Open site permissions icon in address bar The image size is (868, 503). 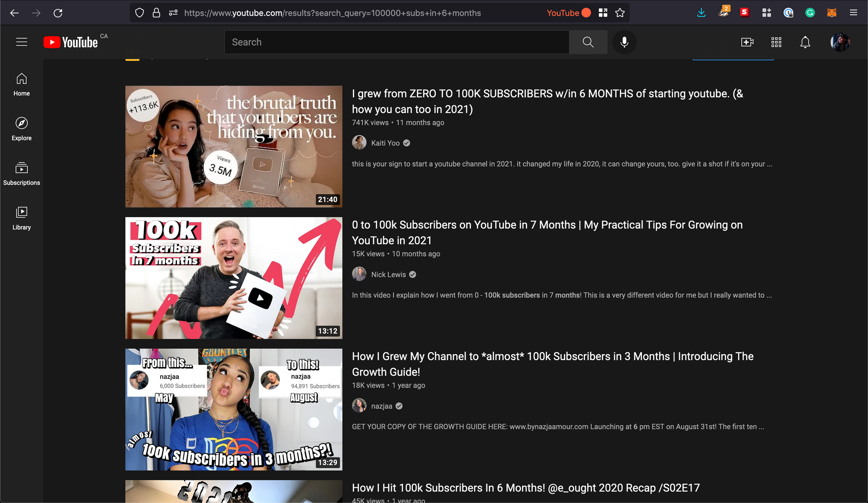coord(173,13)
